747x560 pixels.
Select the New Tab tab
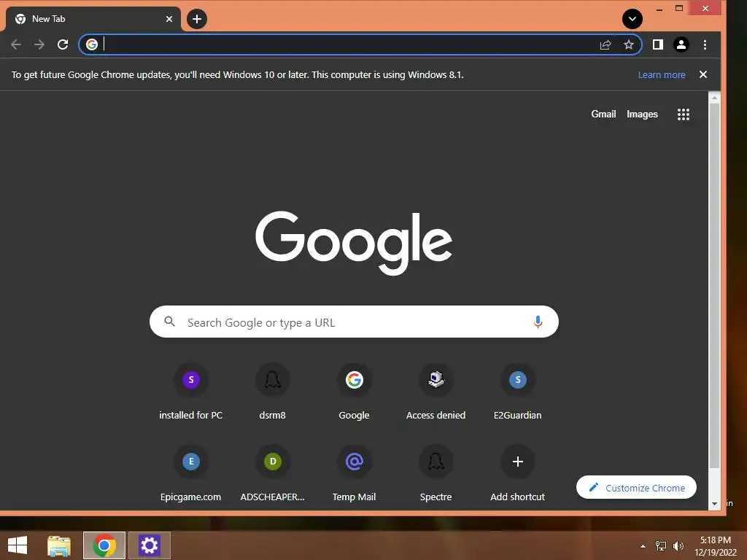[x=93, y=19]
